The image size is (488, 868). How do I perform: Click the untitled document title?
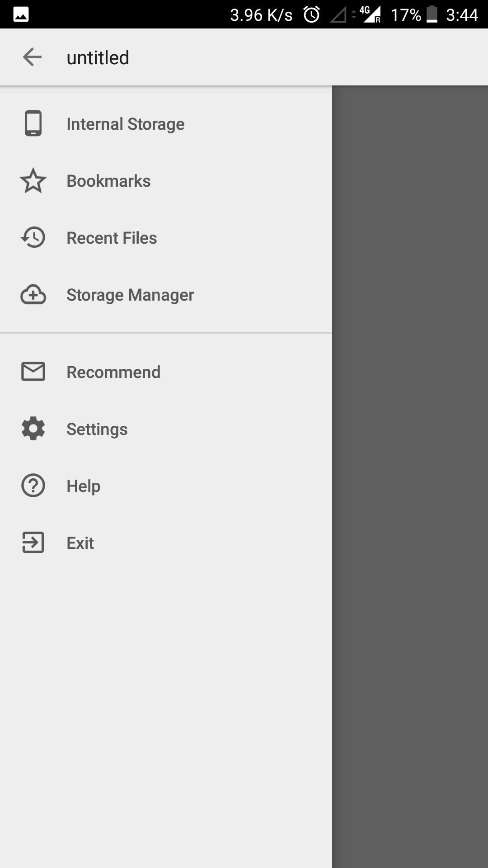(x=98, y=57)
